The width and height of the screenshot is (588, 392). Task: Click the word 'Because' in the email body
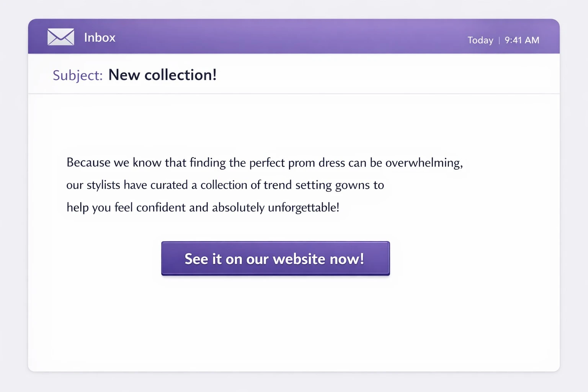88,163
